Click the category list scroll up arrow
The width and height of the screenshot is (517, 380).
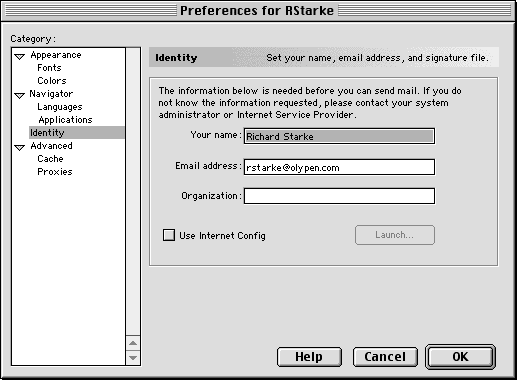click(x=133, y=343)
